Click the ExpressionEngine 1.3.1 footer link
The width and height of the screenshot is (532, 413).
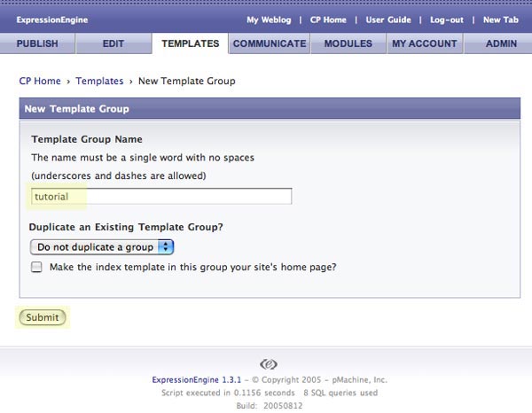[x=197, y=380]
